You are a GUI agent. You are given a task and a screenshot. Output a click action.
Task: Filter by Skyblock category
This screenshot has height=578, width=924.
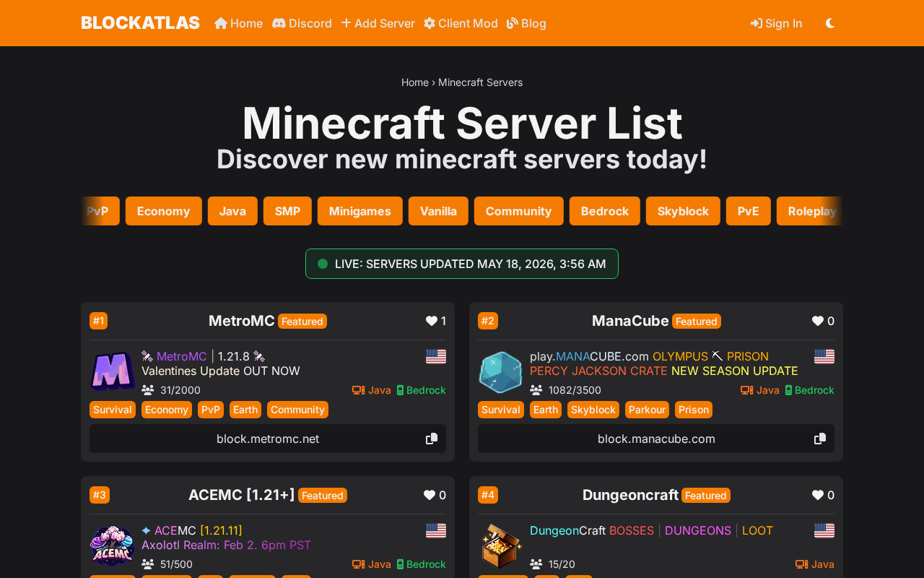[683, 211]
